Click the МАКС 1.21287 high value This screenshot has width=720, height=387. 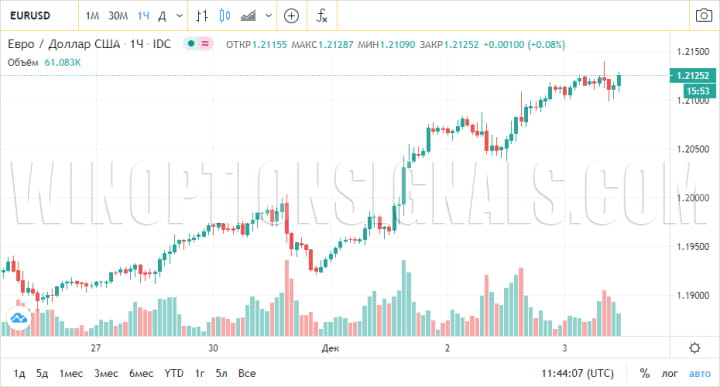322,45
